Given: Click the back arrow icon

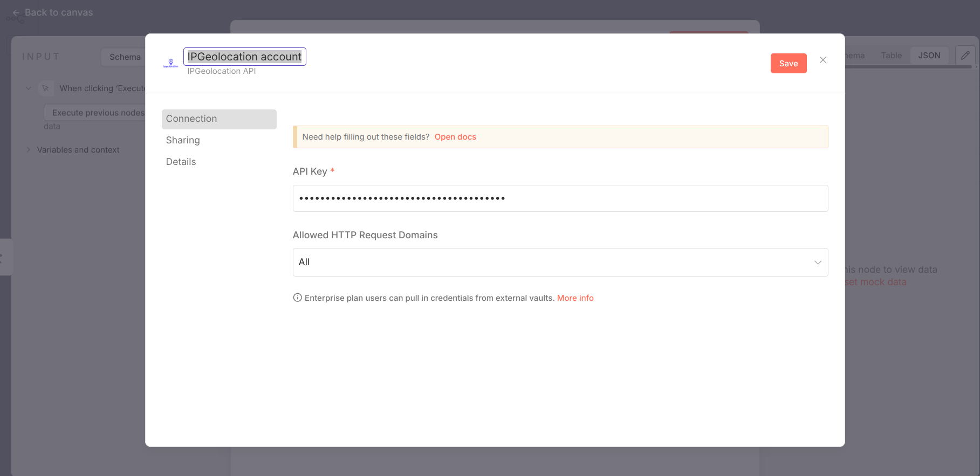Looking at the screenshot, I should 16,12.
